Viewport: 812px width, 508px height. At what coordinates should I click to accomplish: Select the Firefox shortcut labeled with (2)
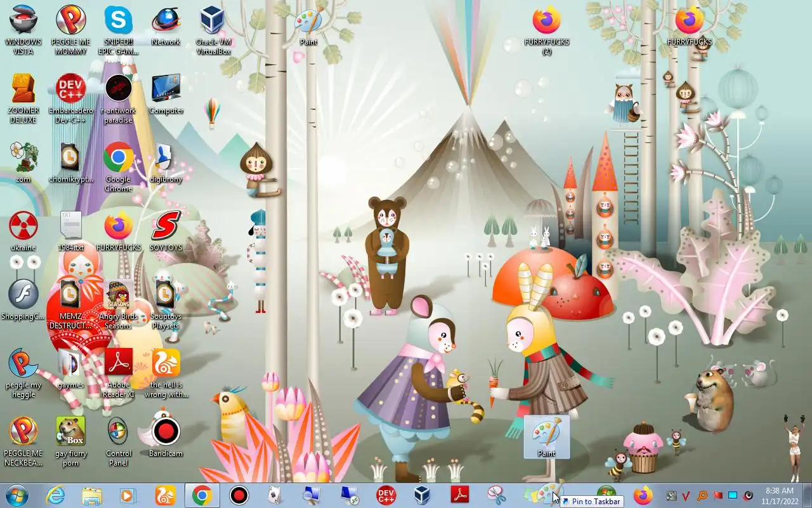click(x=546, y=29)
